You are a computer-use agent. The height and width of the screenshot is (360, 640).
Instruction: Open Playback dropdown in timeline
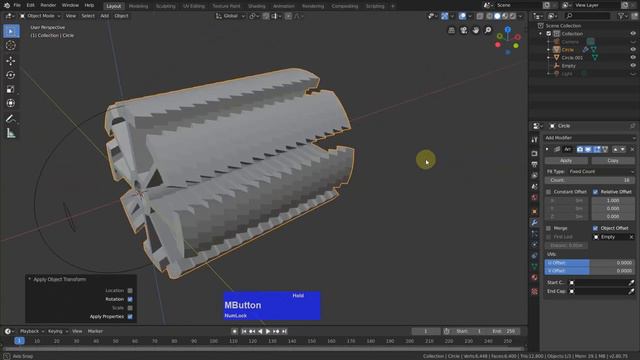32,331
